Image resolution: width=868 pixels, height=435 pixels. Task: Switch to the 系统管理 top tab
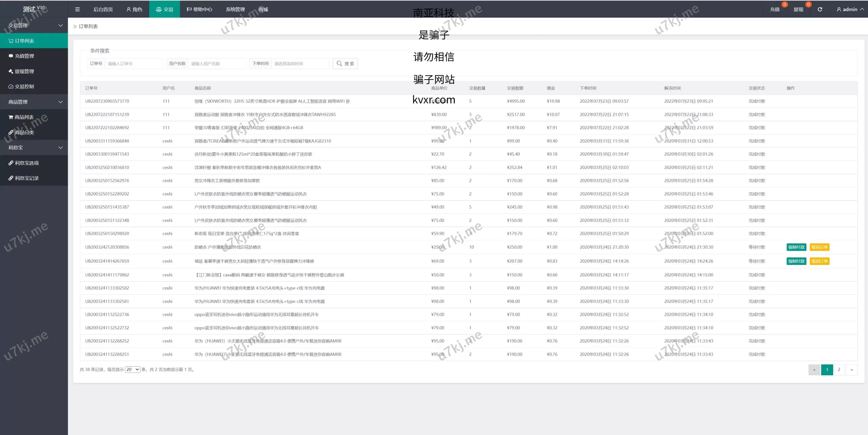235,9
